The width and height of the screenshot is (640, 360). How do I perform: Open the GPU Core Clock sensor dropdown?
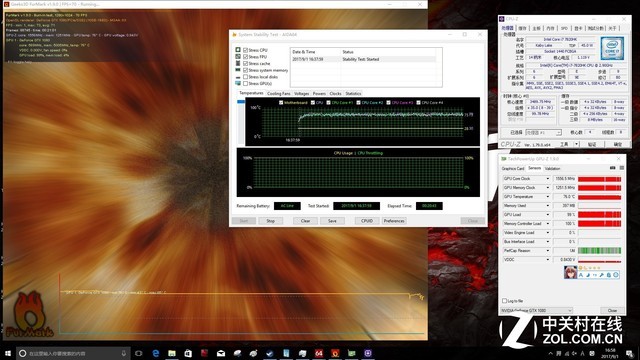point(547,179)
